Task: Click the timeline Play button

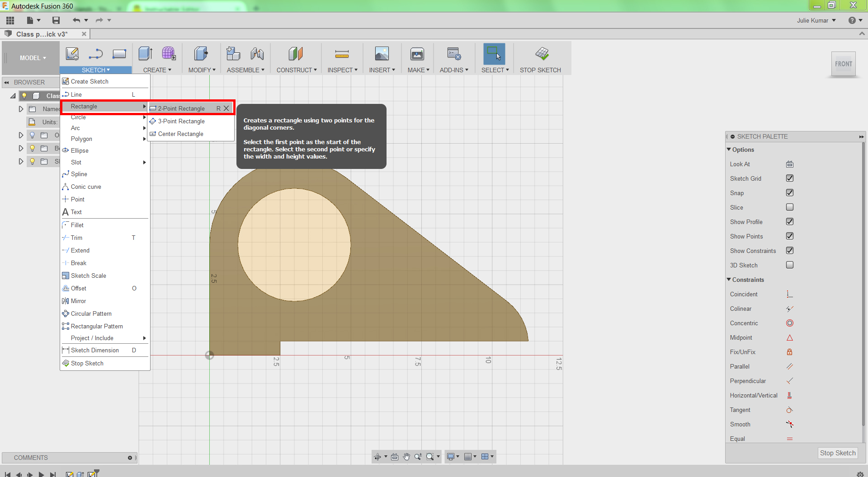Action: [42, 474]
